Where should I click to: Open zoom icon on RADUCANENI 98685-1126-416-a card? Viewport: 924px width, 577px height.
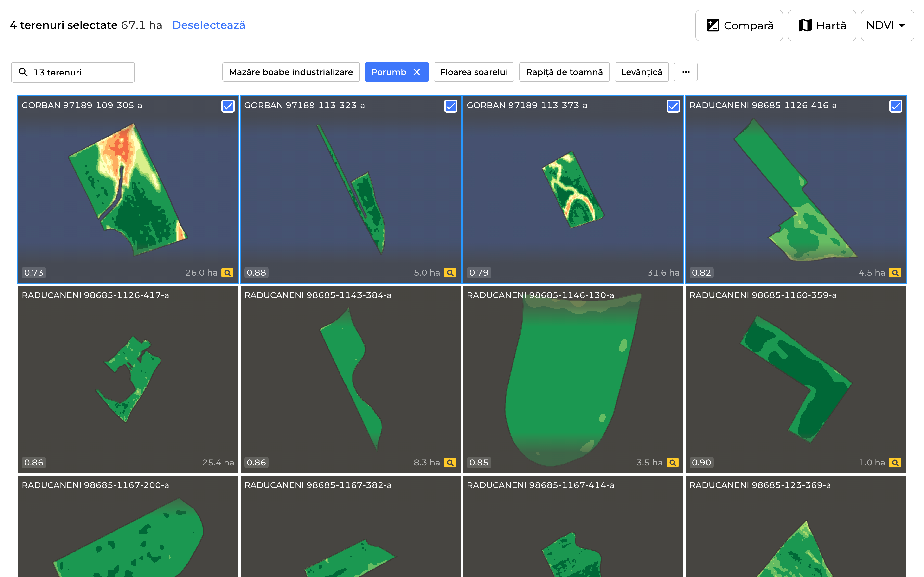(x=895, y=272)
